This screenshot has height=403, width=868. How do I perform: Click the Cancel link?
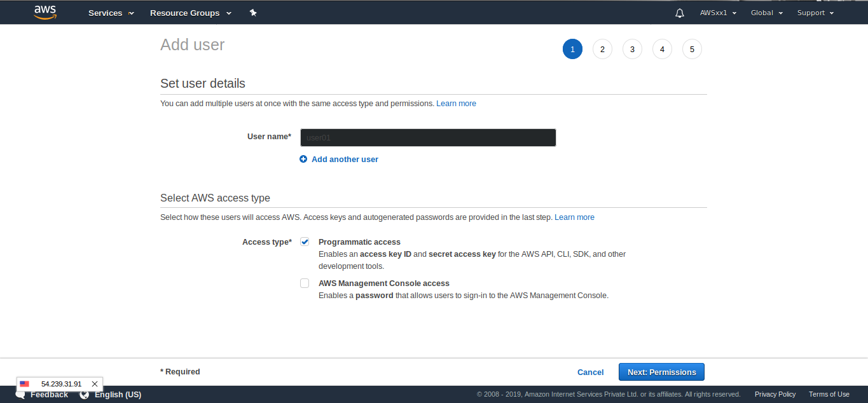click(x=590, y=372)
